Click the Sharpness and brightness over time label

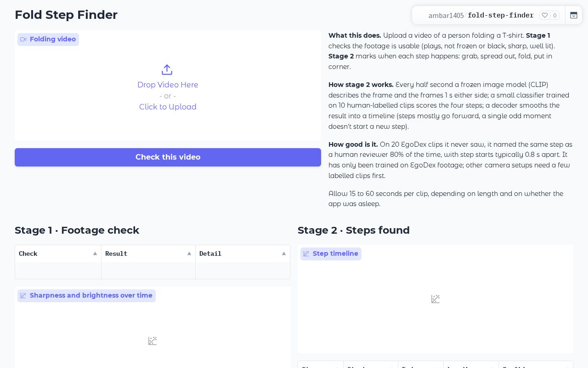[86, 296]
